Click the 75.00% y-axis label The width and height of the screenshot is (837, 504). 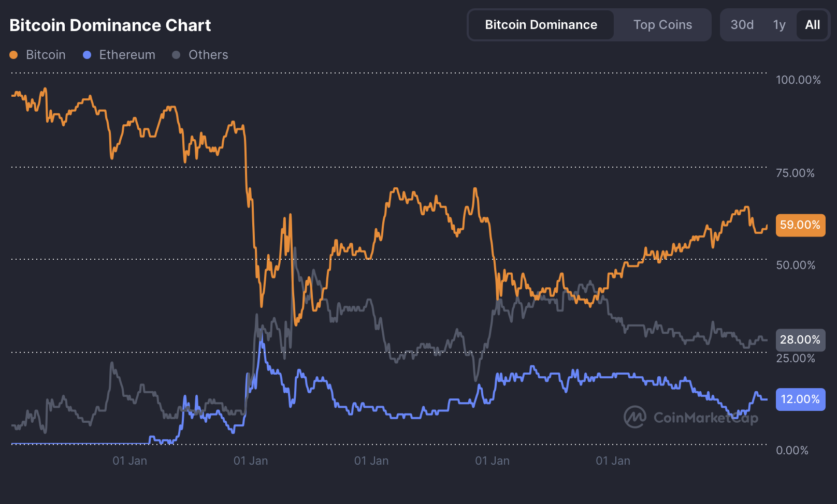tap(795, 173)
